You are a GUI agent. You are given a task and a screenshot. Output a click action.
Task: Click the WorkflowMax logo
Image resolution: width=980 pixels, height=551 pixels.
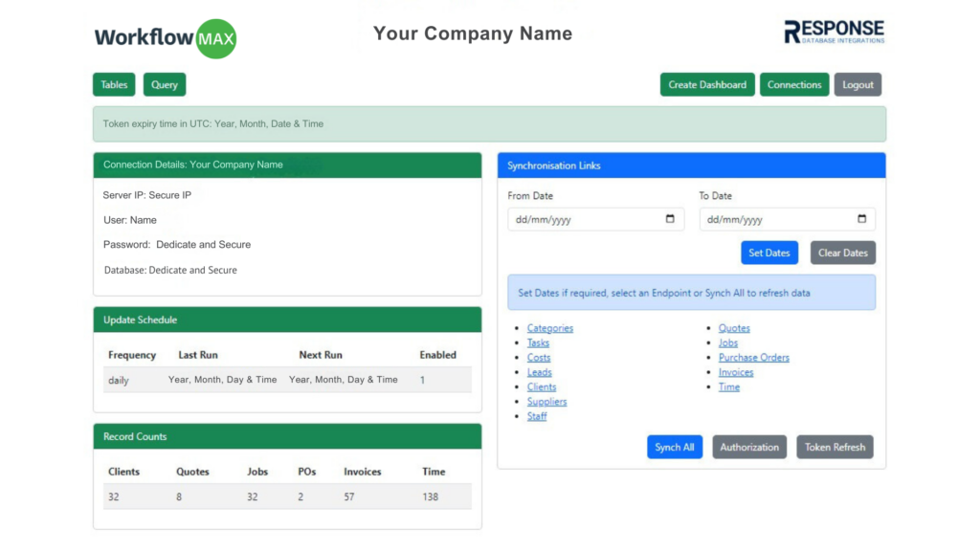coord(165,38)
